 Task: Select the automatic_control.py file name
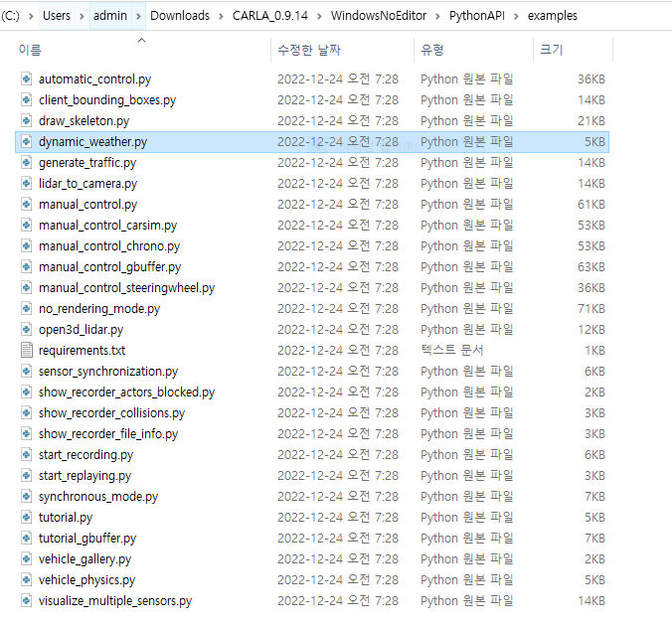[94, 79]
